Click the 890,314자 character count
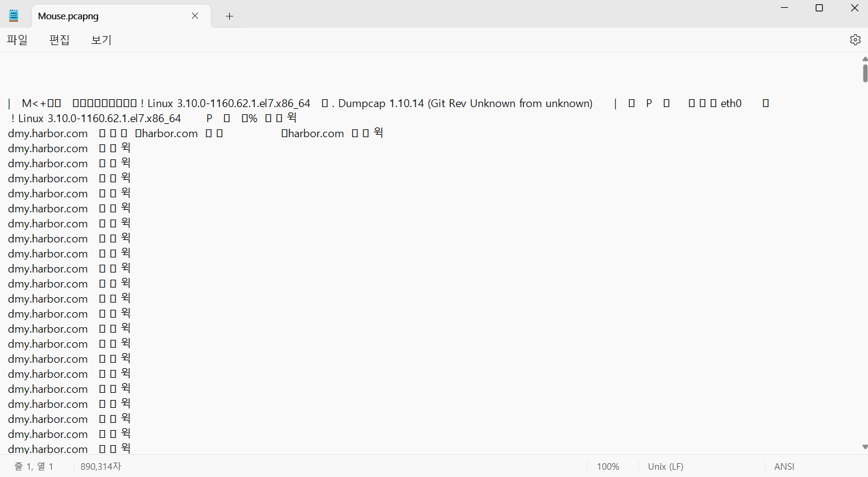The image size is (868, 477). [x=101, y=466]
